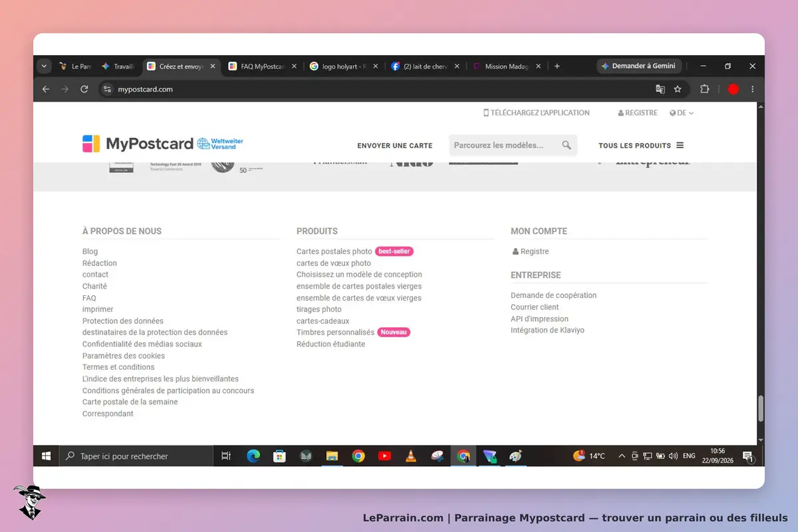Screen dimensions: 798x532
Task: Click Registre in the top header
Action: [x=638, y=113]
